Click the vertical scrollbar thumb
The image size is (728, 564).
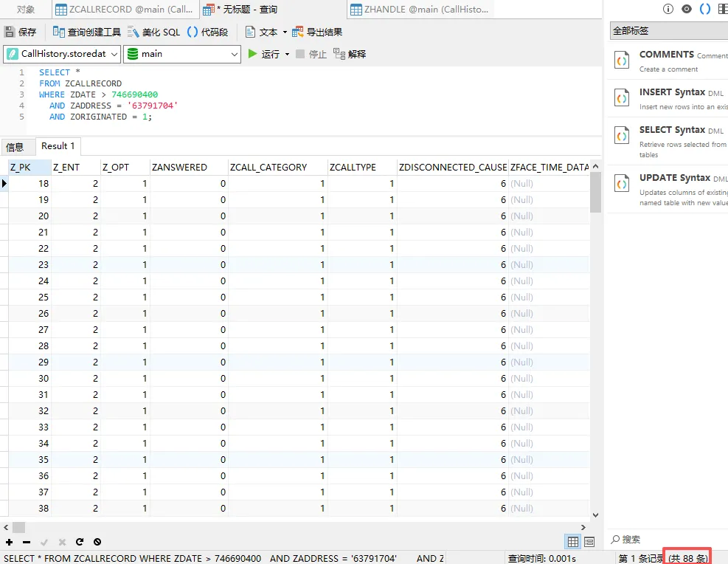[x=595, y=193]
